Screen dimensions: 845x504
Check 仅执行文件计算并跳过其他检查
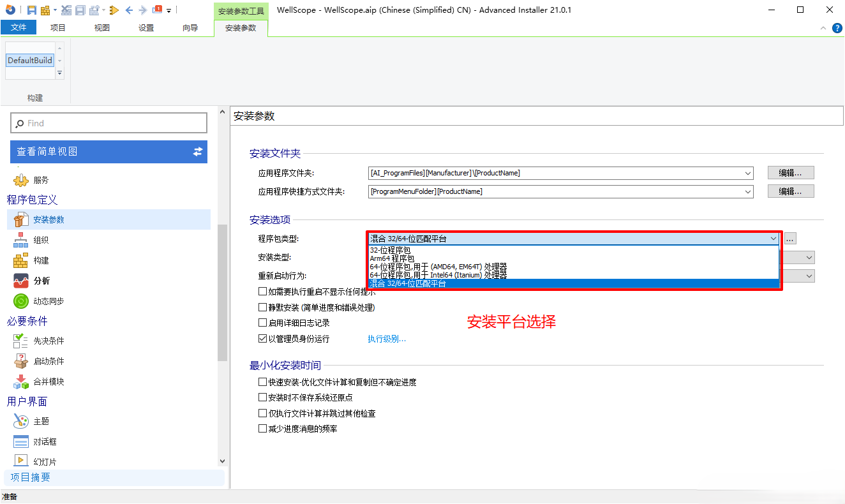tap(262, 413)
